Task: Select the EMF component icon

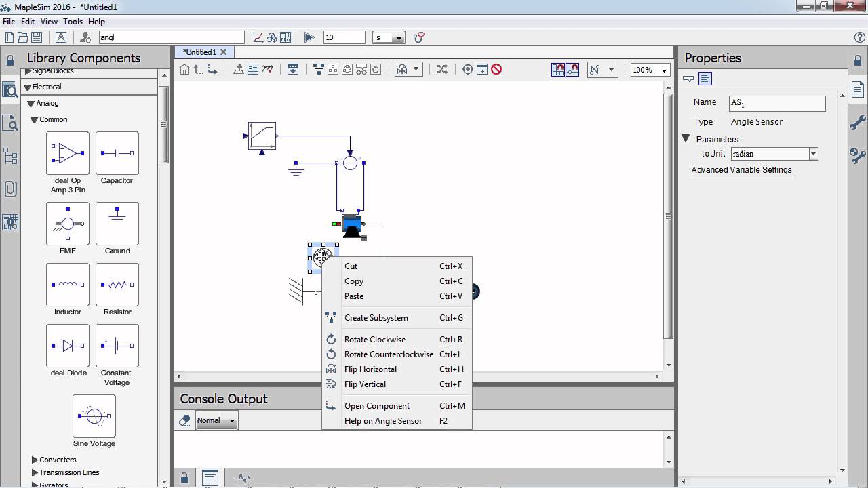Action: 68,224
